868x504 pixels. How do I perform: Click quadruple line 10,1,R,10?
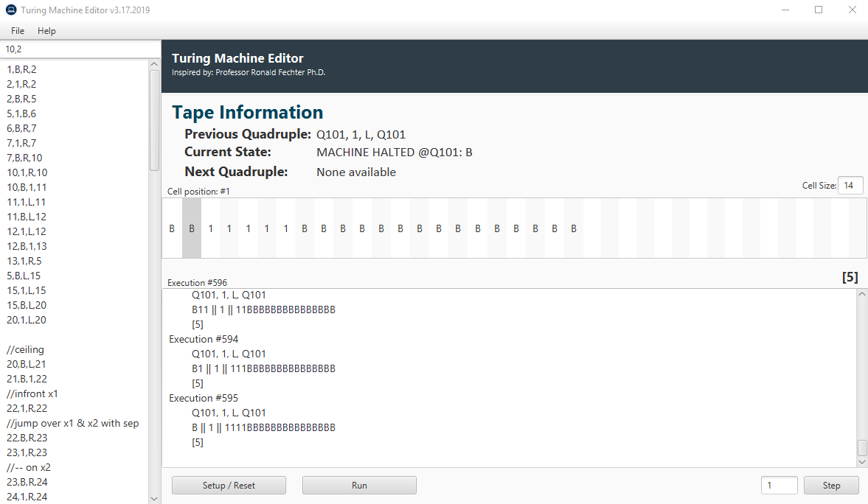[x=27, y=172]
